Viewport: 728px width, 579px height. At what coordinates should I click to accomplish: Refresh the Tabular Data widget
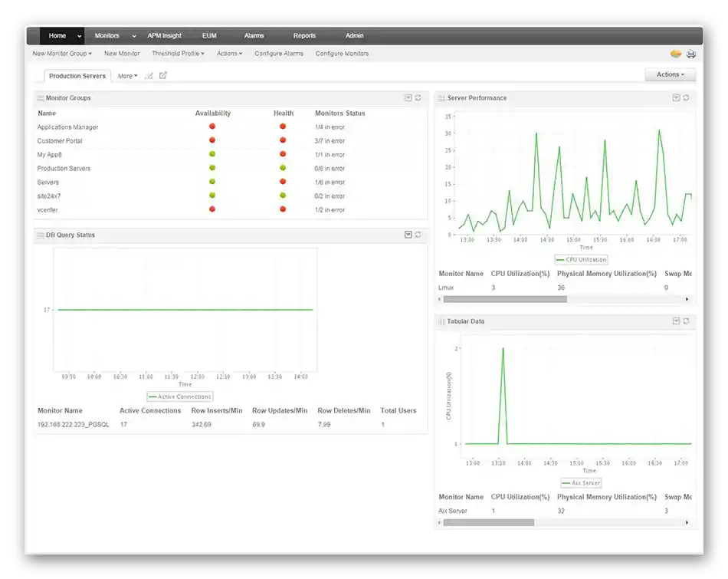[686, 321]
